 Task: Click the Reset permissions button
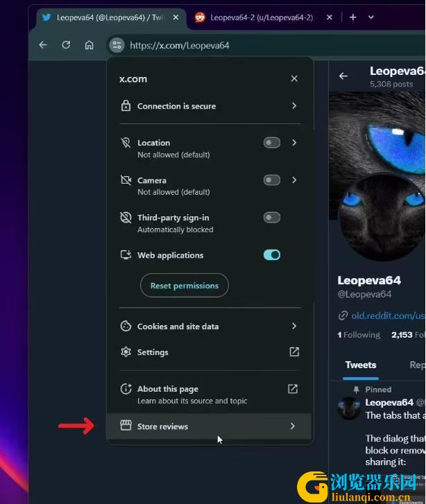(x=185, y=286)
